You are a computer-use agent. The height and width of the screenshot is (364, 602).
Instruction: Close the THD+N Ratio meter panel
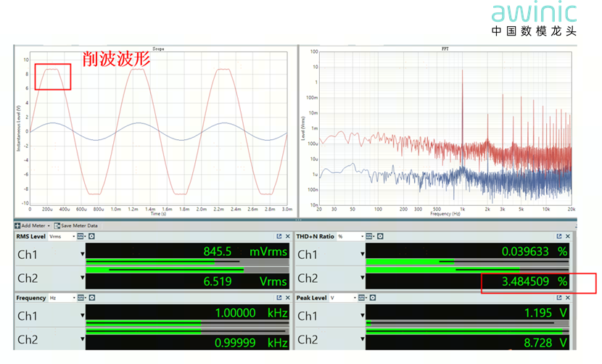click(568, 236)
